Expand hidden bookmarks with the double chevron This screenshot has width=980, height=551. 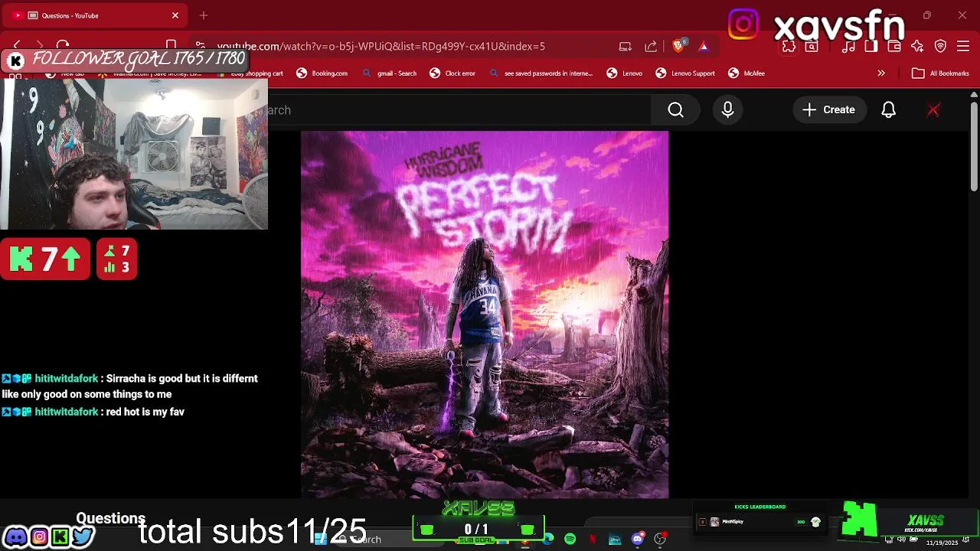click(881, 73)
